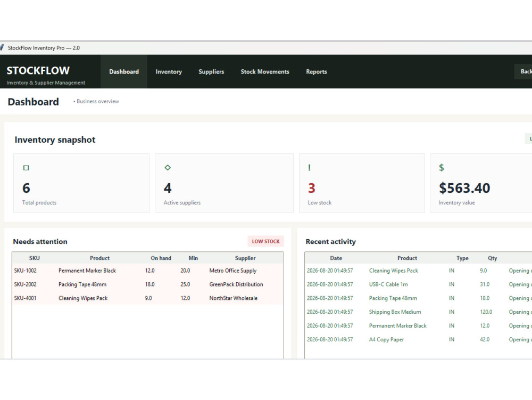The height and width of the screenshot is (400, 532).
Task: Click the Min column header
Action: click(x=193, y=258)
